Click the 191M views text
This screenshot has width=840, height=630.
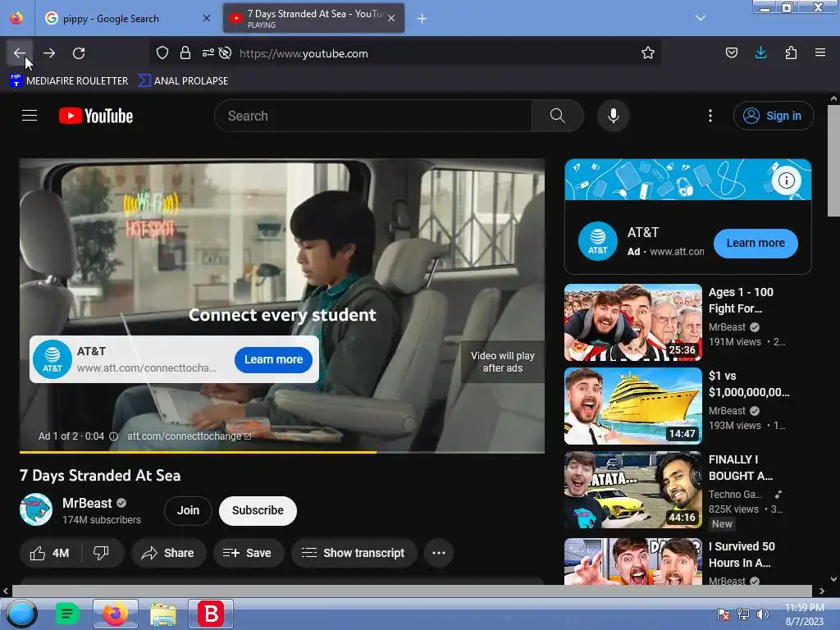click(734, 342)
